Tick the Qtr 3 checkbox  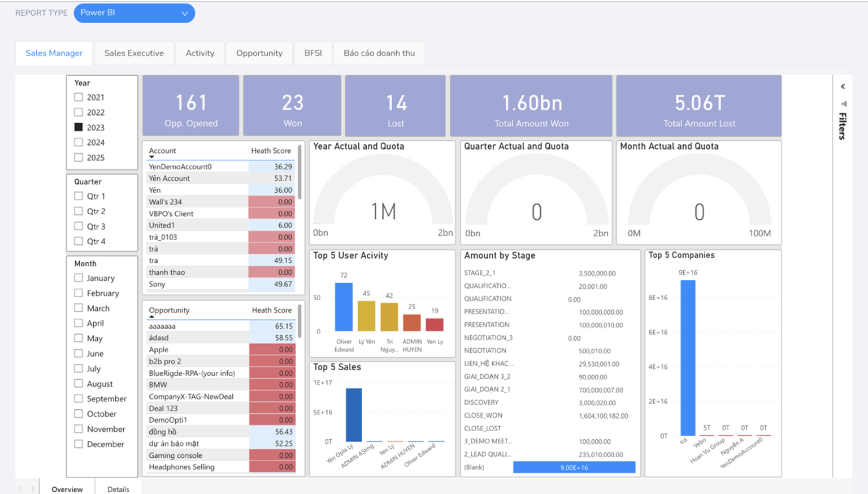(79, 226)
